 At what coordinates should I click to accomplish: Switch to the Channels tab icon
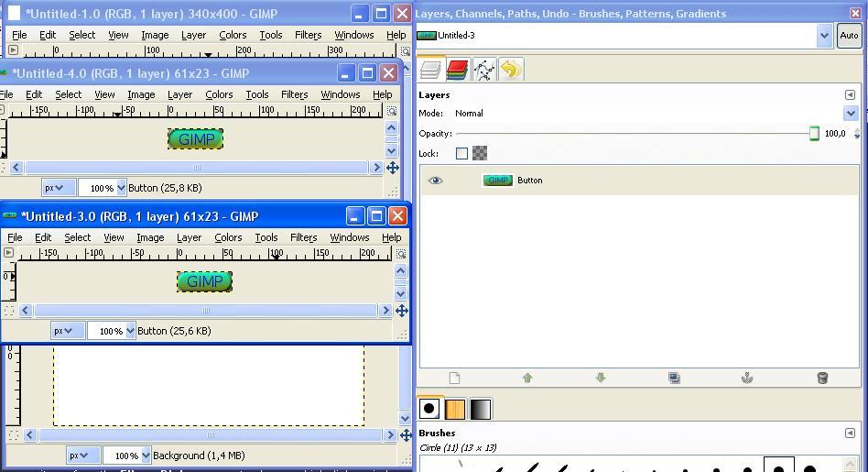pos(457,70)
